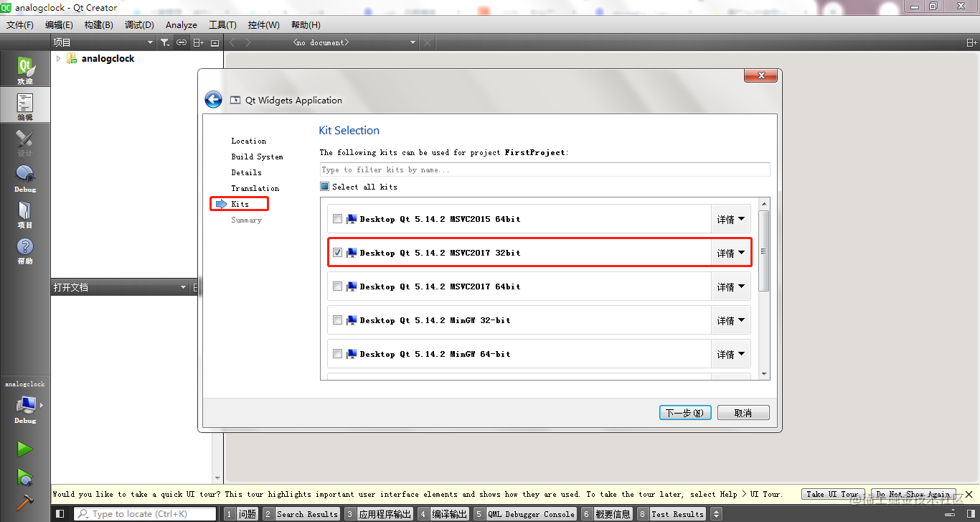Go back in editor navigation history
This screenshot has width=980, height=522.
[x=232, y=42]
